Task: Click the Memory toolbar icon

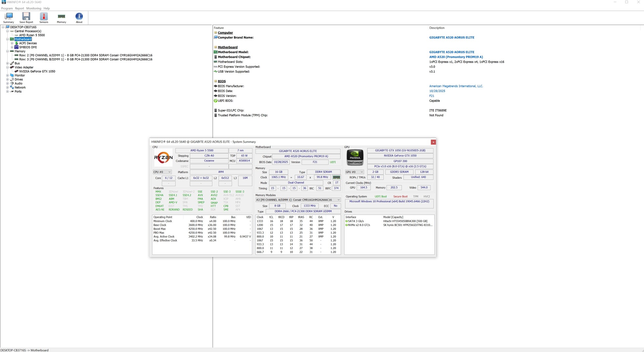Action: [x=62, y=16]
